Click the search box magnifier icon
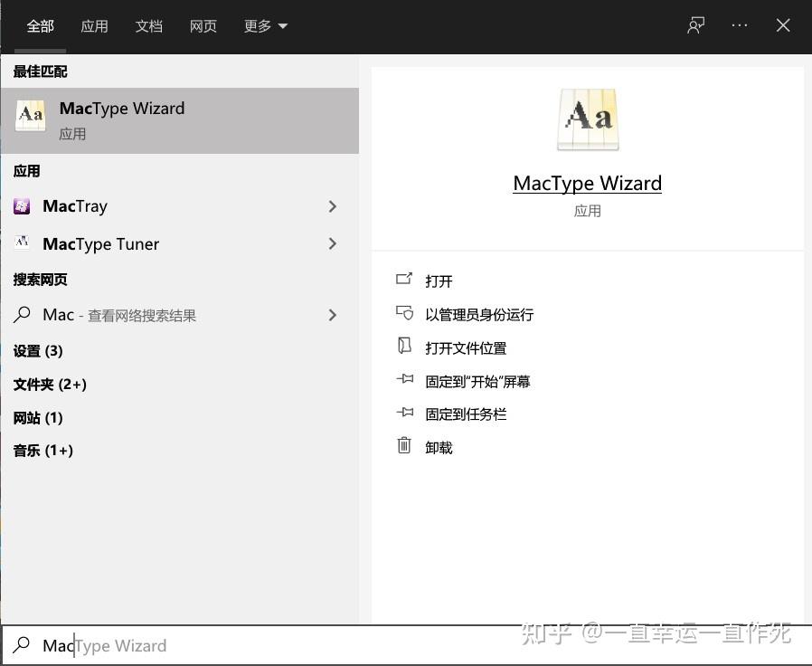The width and height of the screenshot is (812, 666). click(22, 645)
